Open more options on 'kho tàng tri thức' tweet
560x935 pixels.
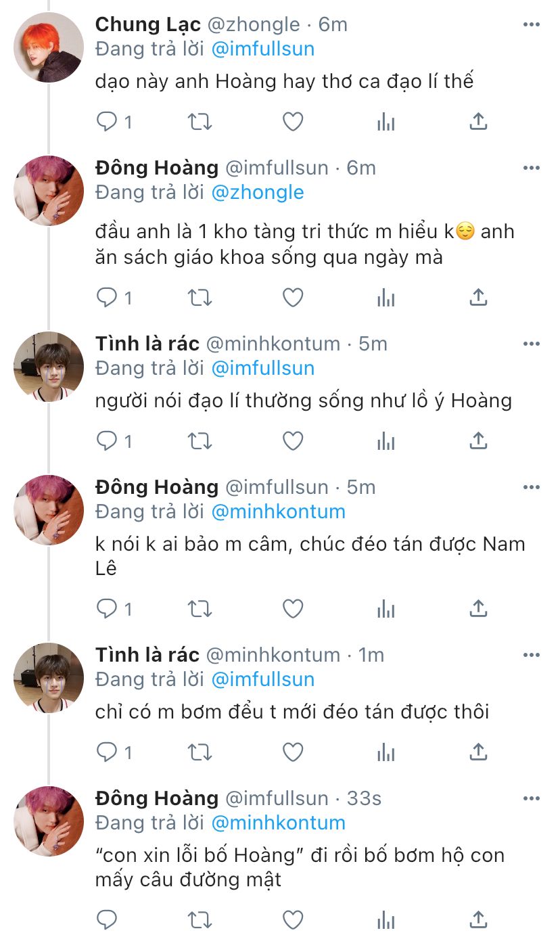coord(532,168)
